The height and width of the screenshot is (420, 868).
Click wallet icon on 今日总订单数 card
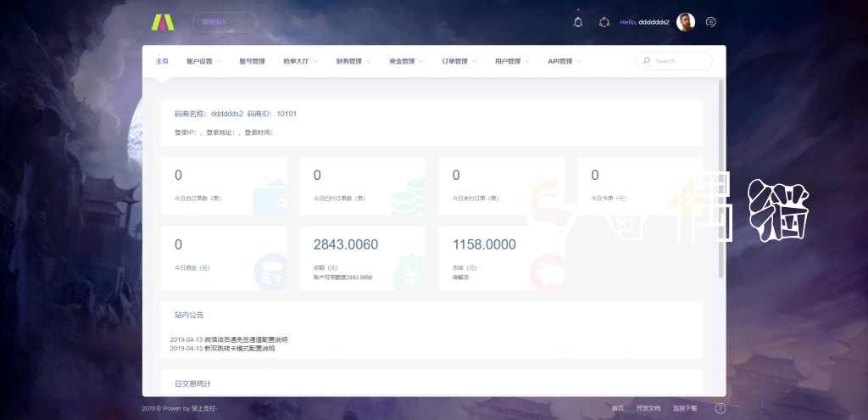pos(270,197)
